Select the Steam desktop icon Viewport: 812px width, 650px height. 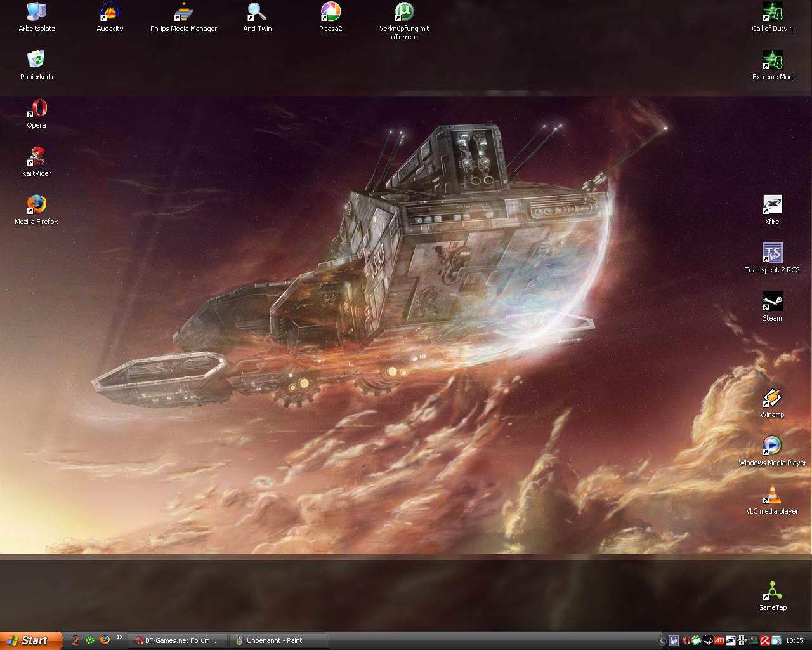click(x=772, y=307)
